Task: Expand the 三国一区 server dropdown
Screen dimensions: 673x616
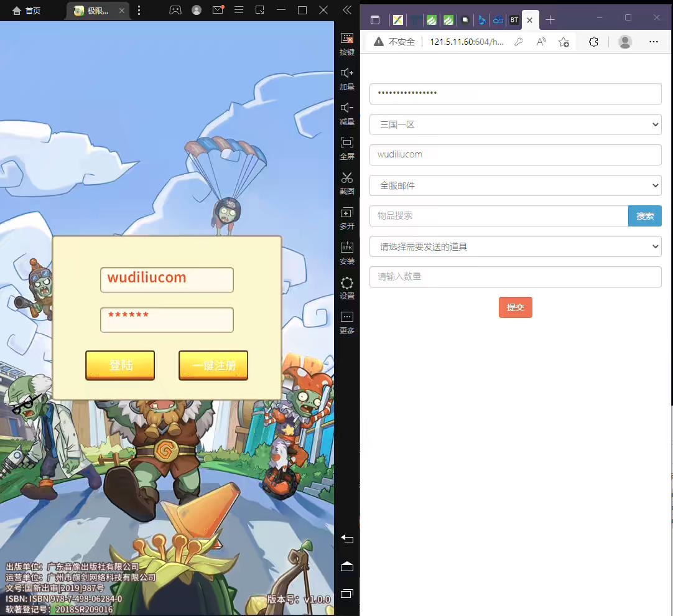Action: 515,124
